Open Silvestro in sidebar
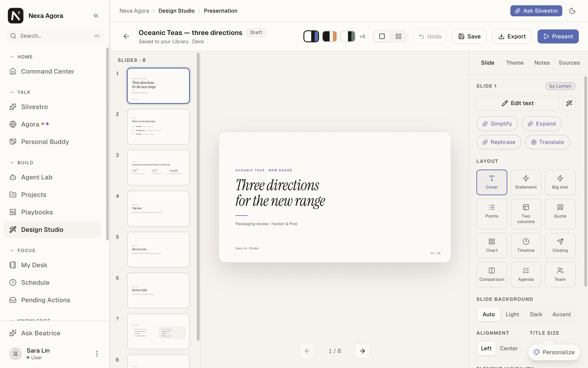This screenshot has width=588, height=368. click(52, 107)
